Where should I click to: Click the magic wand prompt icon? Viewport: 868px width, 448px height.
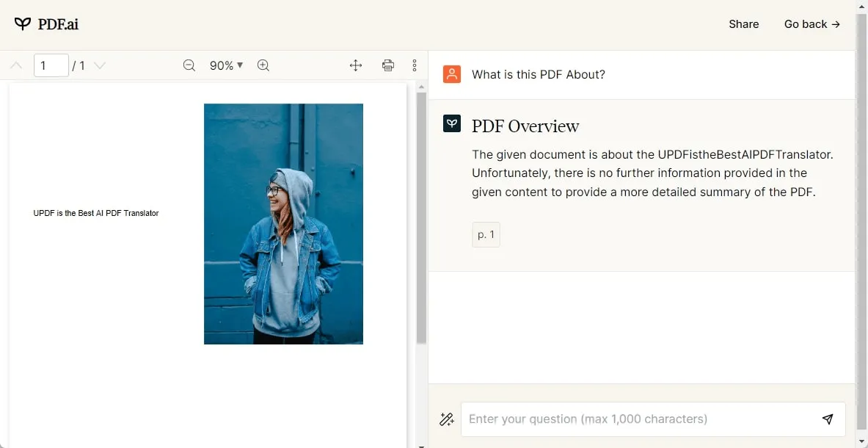(x=446, y=419)
